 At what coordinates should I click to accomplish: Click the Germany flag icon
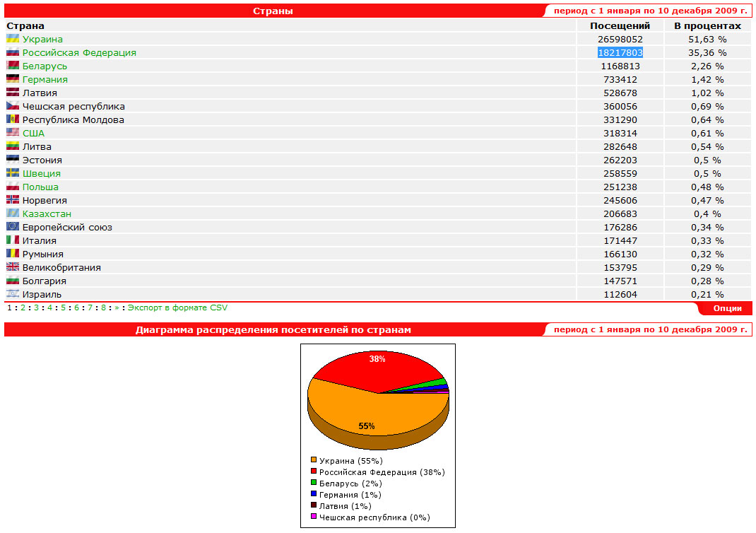click(x=13, y=79)
